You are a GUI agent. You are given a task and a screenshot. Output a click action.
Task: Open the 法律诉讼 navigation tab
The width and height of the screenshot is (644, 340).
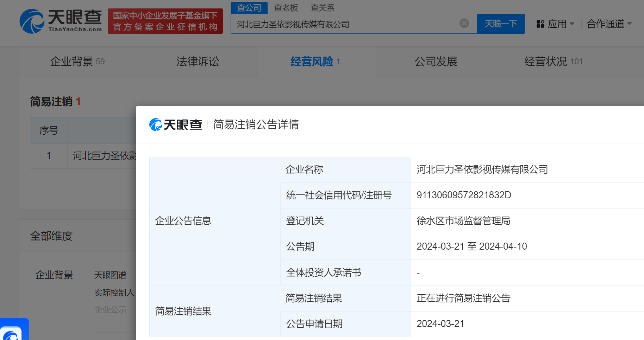coord(198,62)
